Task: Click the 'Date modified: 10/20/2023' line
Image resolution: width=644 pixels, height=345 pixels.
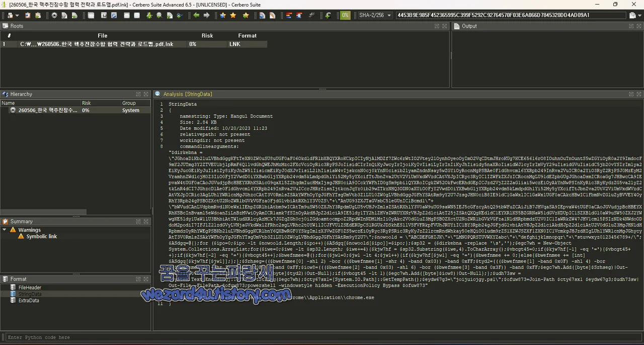Action: [x=223, y=128]
